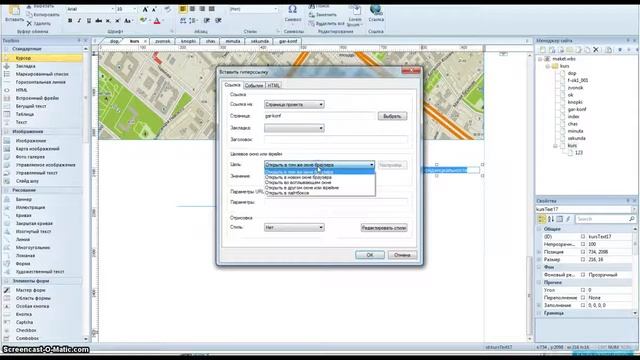This screenshot has height=360, width=640.
Task: Toggle checkbox beside opacity value 100
Action: [x=583, y=244]
